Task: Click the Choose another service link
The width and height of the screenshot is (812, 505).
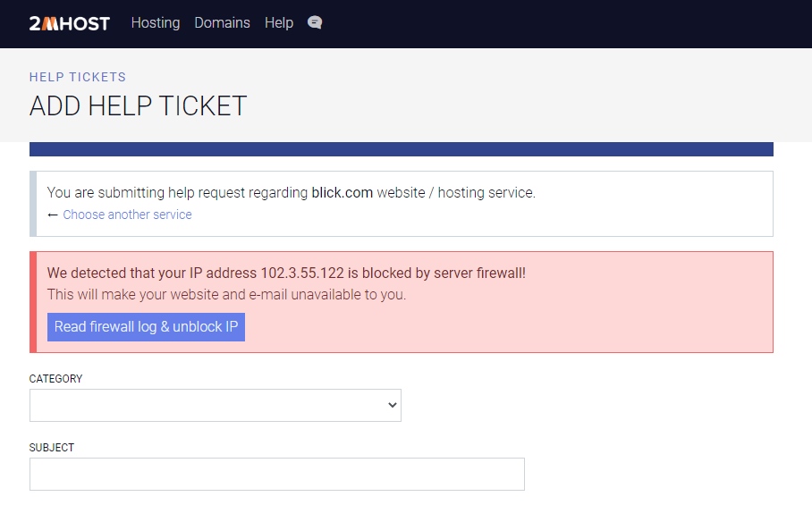Action: [x=127, y=215]
